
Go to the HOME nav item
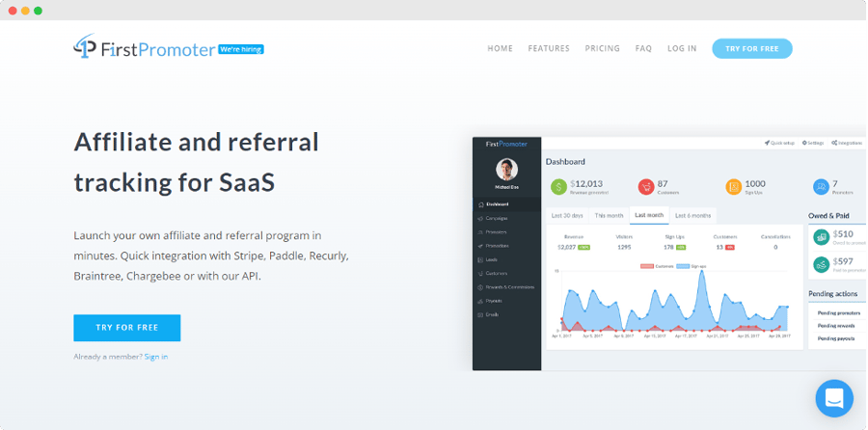click(500, 49)
